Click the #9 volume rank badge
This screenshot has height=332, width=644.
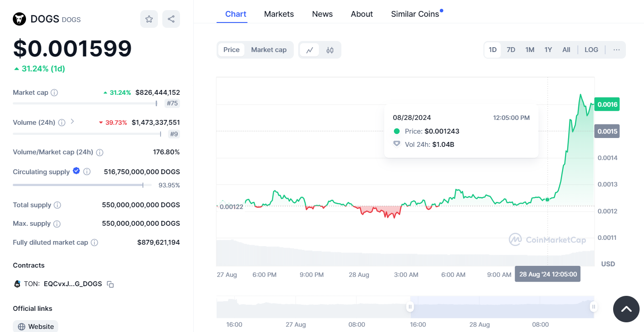[174, 134]
